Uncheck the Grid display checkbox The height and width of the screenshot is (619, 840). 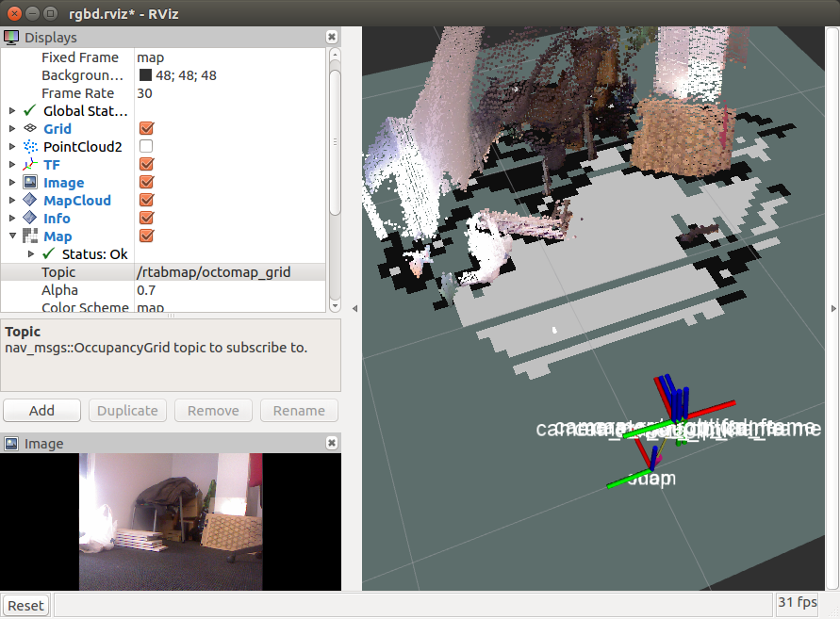(x=146, y=129)
